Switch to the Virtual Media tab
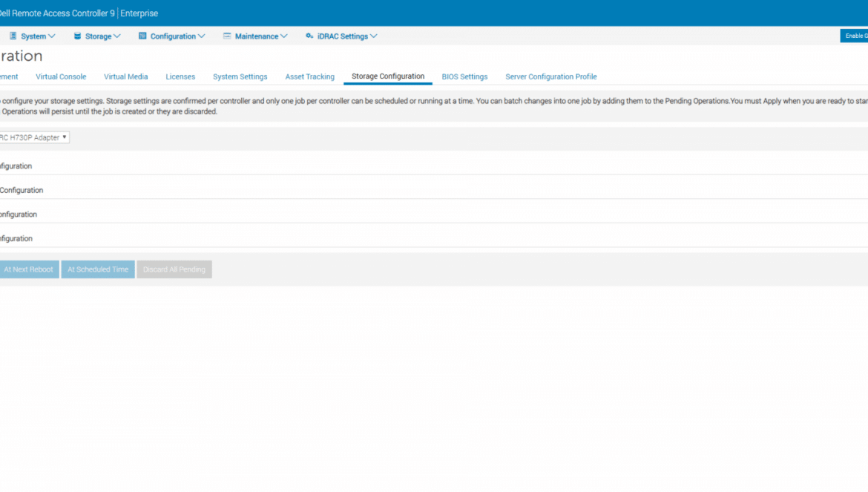The width and height of the screenshot is (868, 492). coord(125,77)
